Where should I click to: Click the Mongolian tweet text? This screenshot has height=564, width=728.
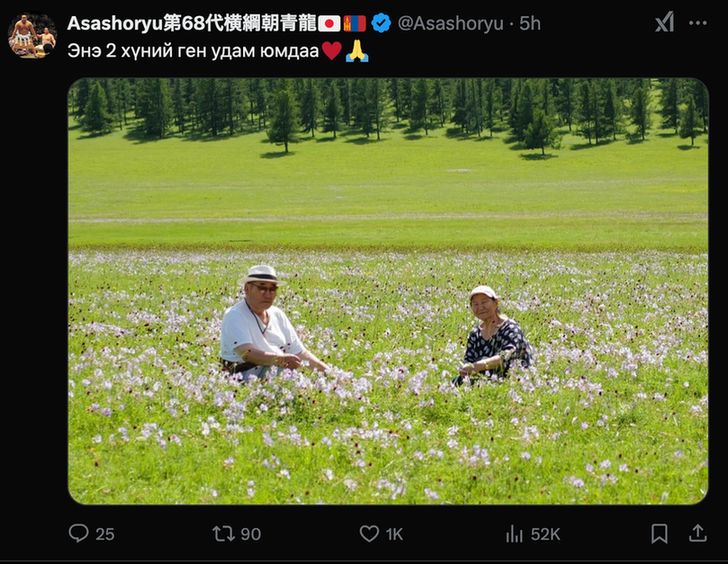193,51
